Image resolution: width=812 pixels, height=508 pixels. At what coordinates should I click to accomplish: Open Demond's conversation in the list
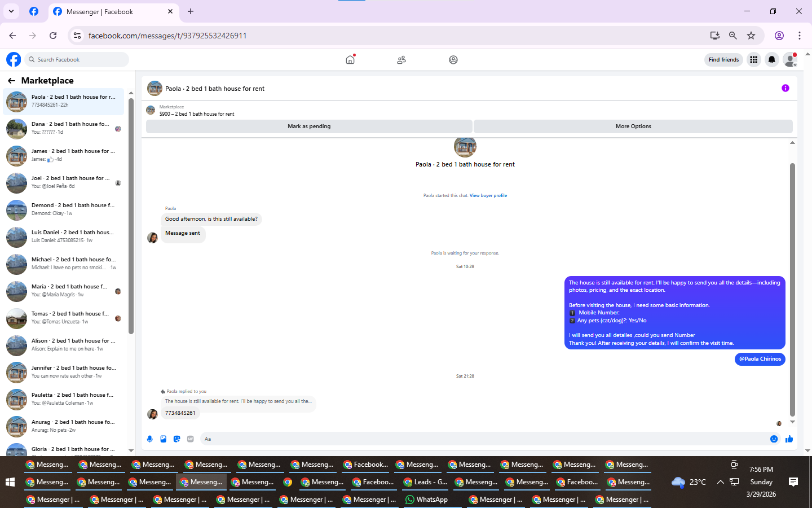(x=64, y=210)
